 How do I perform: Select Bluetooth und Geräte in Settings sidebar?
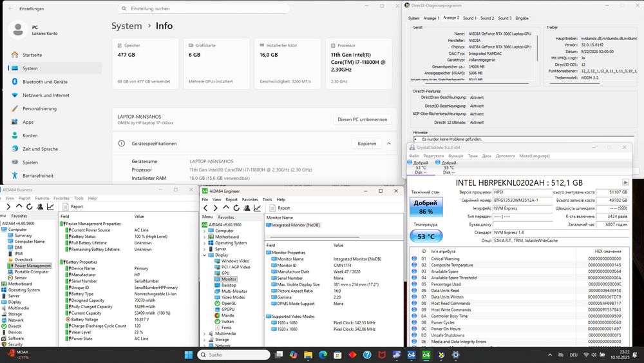point(45,82)
